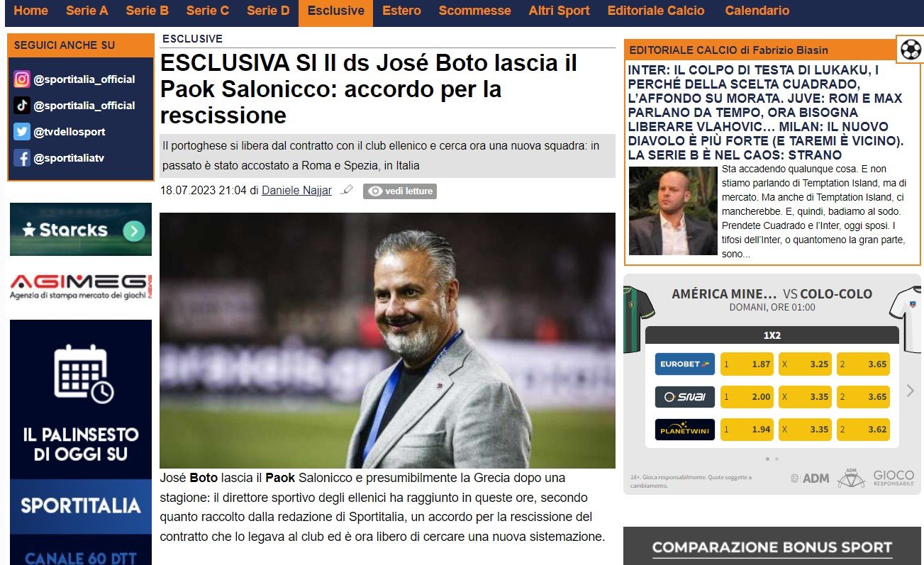Click the Eurobet bookmaker logo
This screenshot has height=565, width=924.
click(685, 364)
